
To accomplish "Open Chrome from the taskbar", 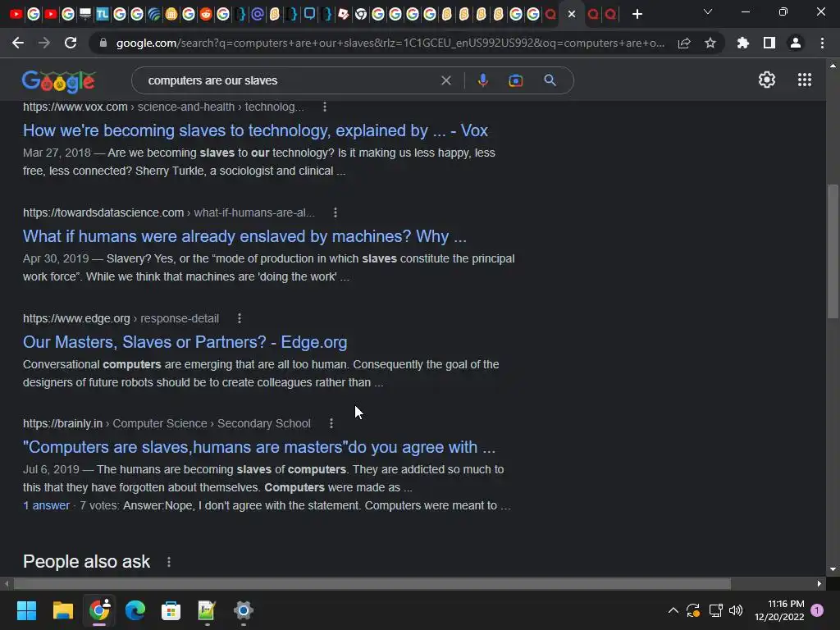I will (x=99, y=610).
